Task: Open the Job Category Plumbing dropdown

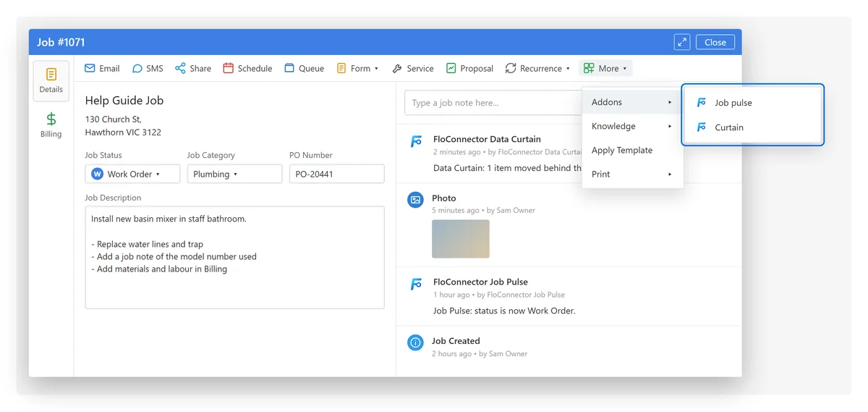Action: [x=234, y=174]
